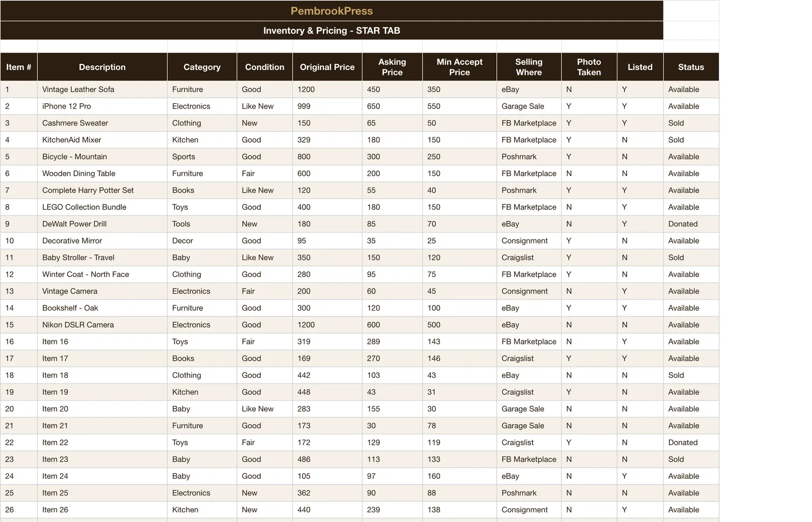Select the Vintage Leather Sofa cell

click(102, 89)
